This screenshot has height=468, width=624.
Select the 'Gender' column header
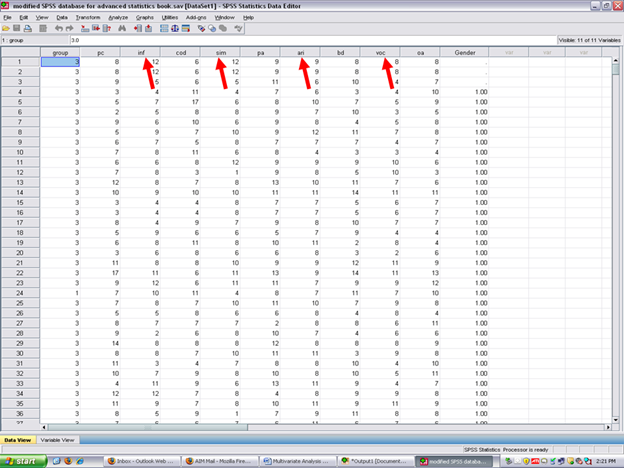coord(464,51)
